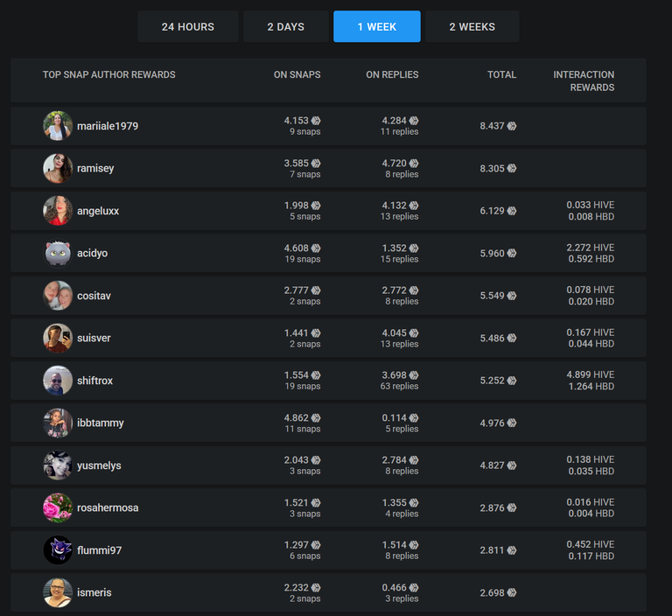Click ibbtammy's avatar picture
This screenshot has width=672, height=616.
coord(58,423)
